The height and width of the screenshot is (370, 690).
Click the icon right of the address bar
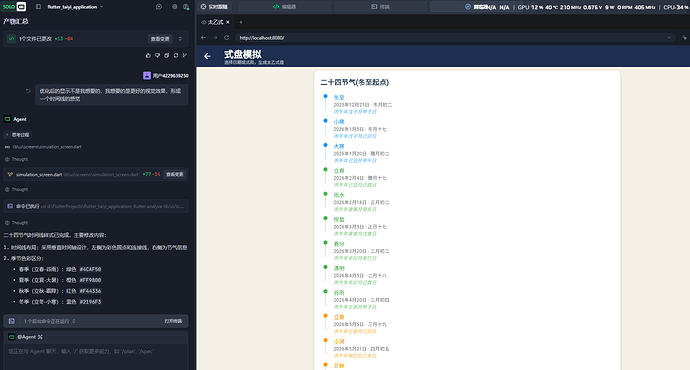[x=684, y=38]
